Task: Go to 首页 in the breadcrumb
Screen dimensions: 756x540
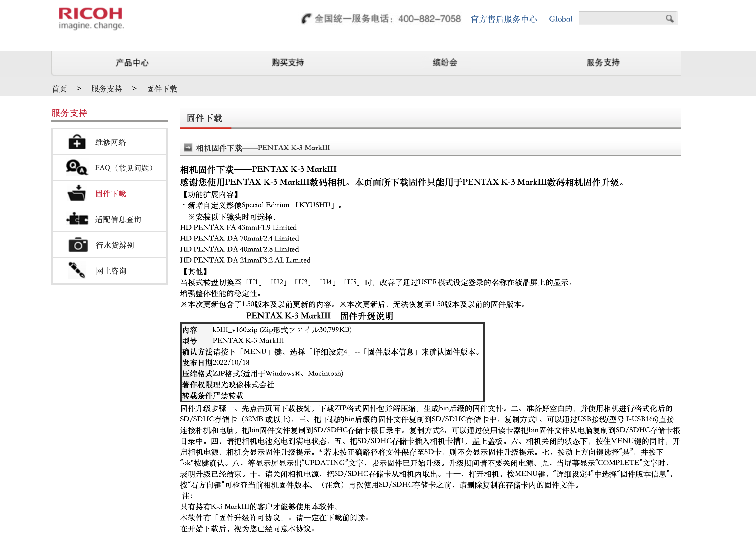Action: (x=59, y=89)
